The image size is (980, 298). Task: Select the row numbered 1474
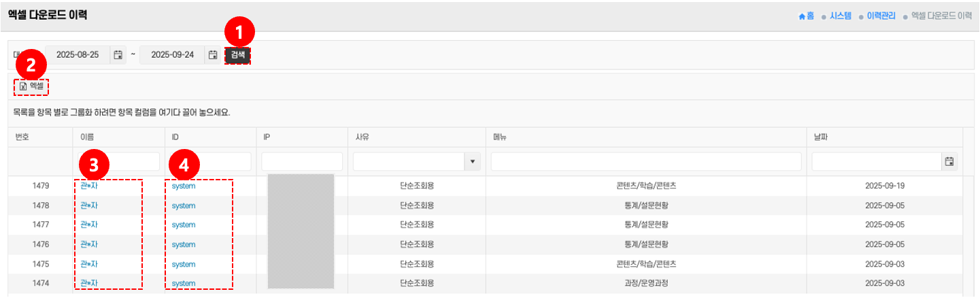pyautogui.click(x=42, y=283)
